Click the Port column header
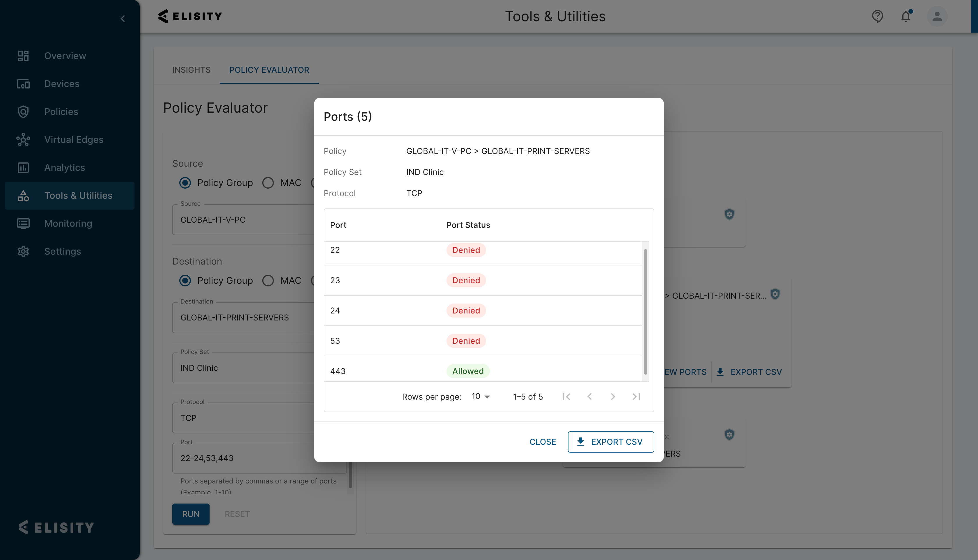Viewport: 978px width, 560px height. (338, 225)
